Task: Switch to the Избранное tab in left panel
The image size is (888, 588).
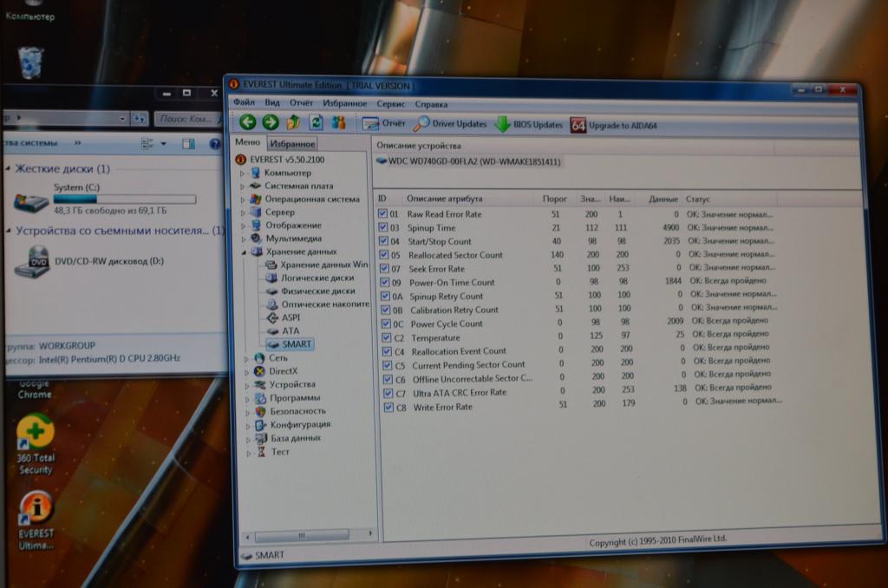Action: click(x=292, y=144)
